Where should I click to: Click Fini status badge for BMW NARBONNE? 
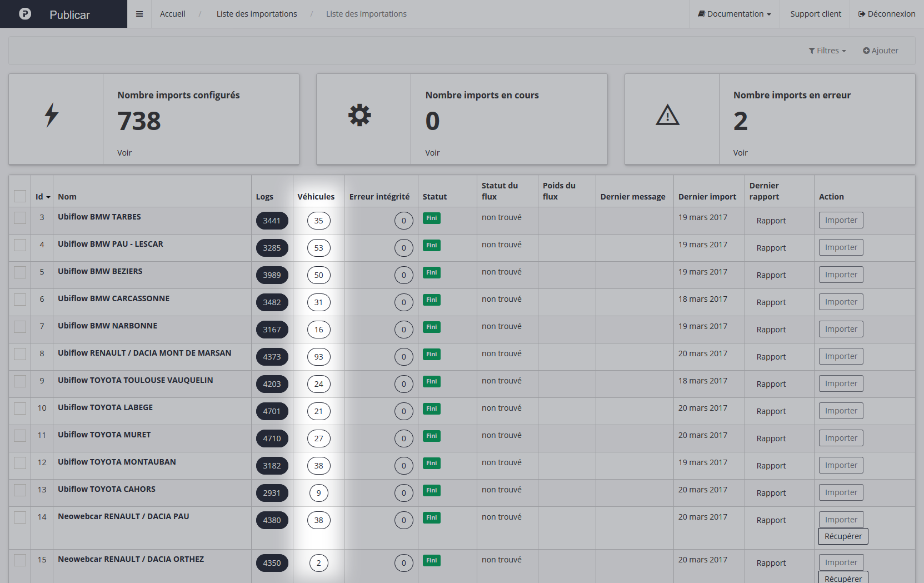tap(432, 327)
